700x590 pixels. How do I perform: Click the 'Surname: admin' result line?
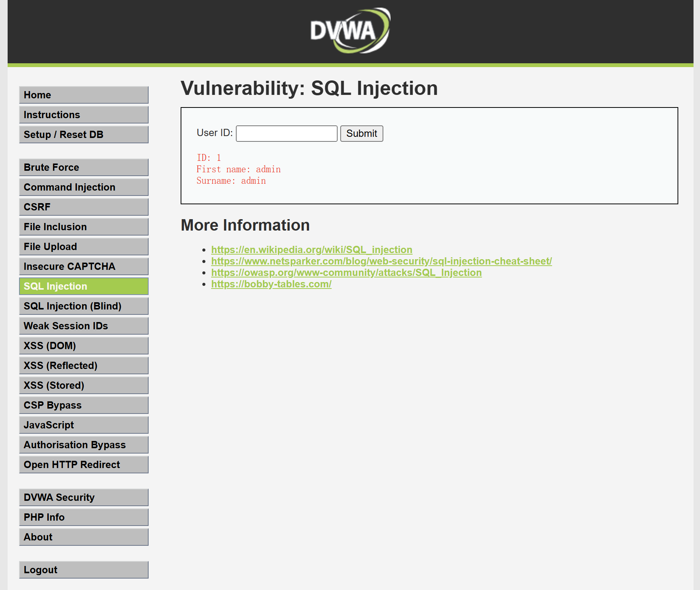231,181
